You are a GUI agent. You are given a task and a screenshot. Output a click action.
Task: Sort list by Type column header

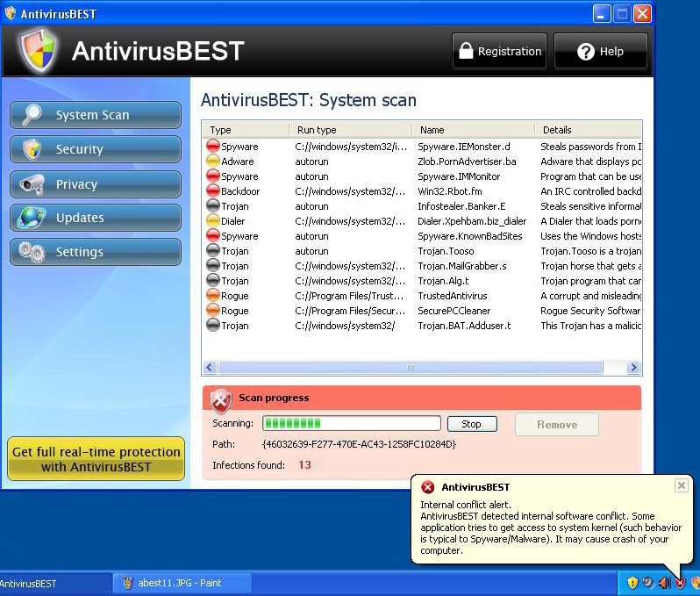[x=246, y=130]
